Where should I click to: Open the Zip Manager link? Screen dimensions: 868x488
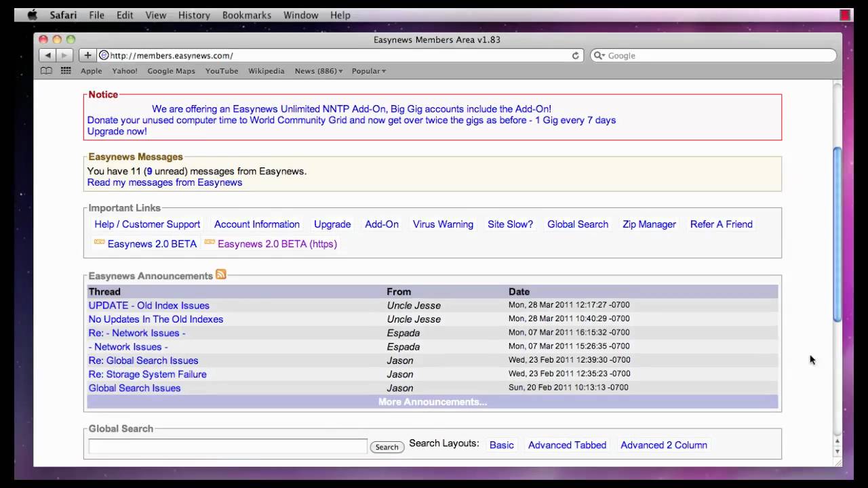(649, 224)
